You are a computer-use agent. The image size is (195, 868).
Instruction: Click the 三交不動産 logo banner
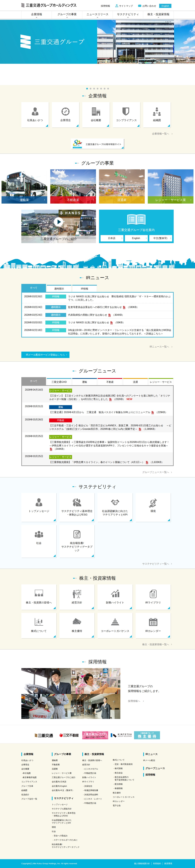[69, 735]
